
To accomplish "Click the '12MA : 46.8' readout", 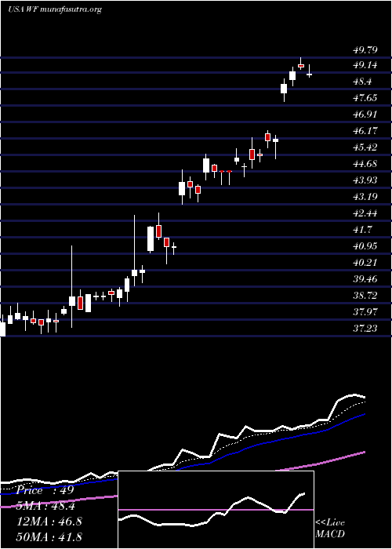I will pyautogui.click(x=49, y=521).
